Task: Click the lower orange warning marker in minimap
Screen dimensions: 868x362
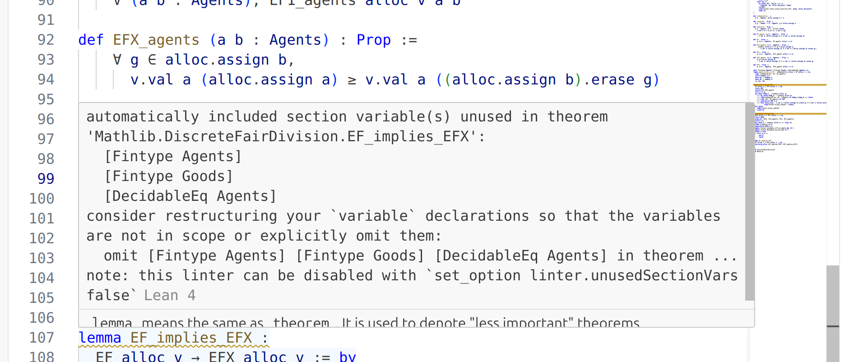Action: [790, 114]
